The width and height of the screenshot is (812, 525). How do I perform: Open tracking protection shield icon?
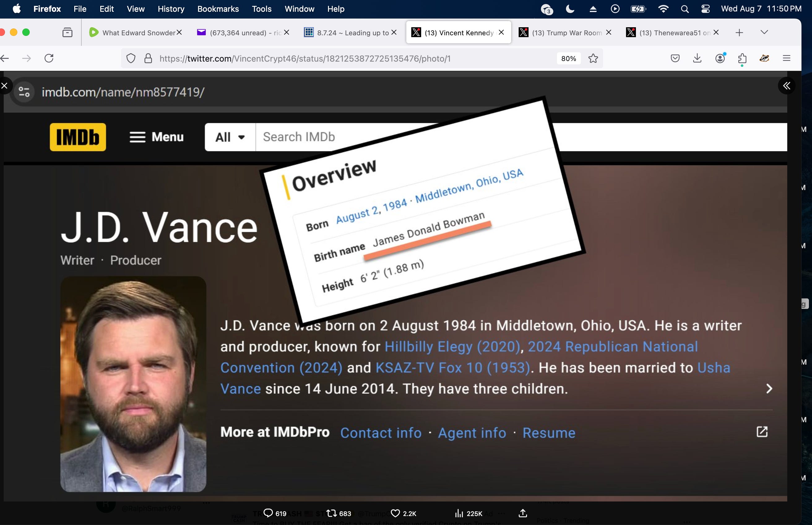(131, 58)
